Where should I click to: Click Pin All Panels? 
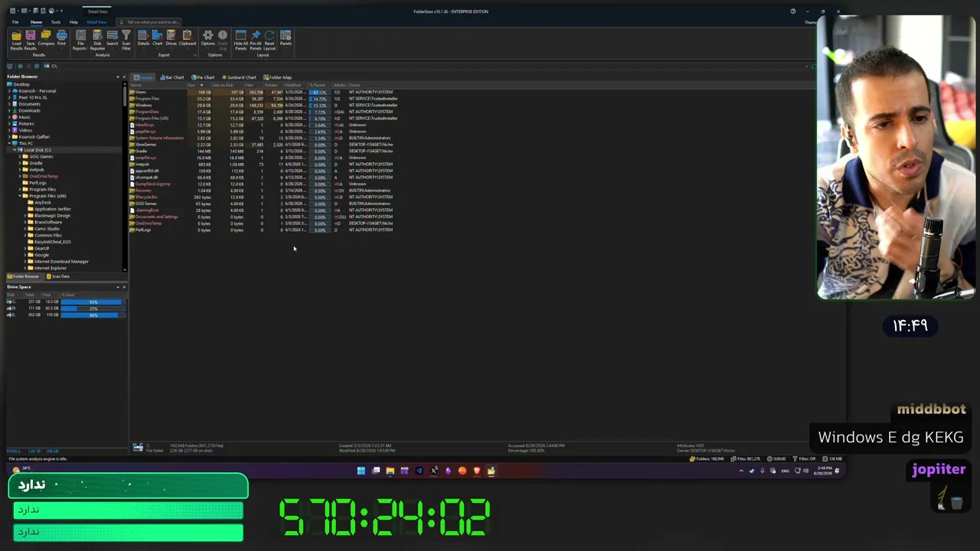click(x=256, y=40)
